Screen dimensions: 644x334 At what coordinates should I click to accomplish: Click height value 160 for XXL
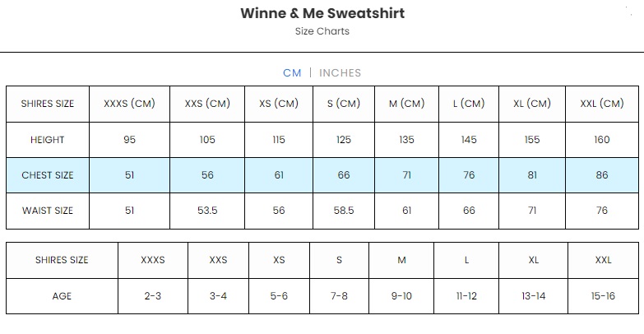pyautogui.click(x=601, y=140)
